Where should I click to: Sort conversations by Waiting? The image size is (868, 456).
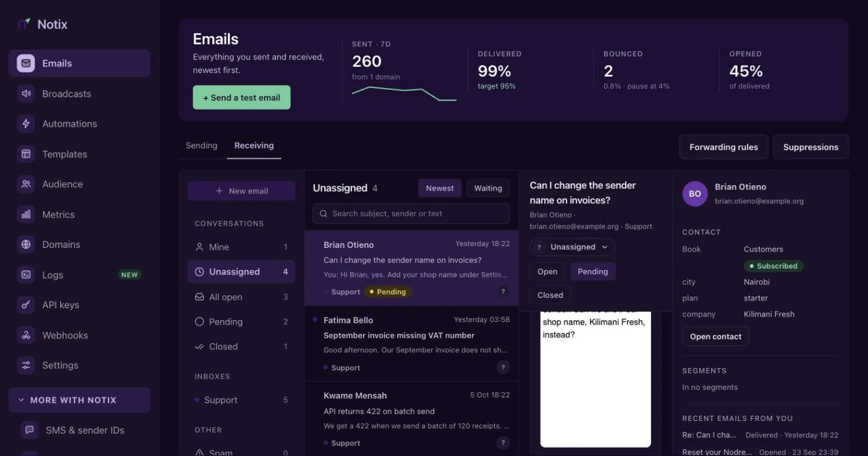[488, 188]
